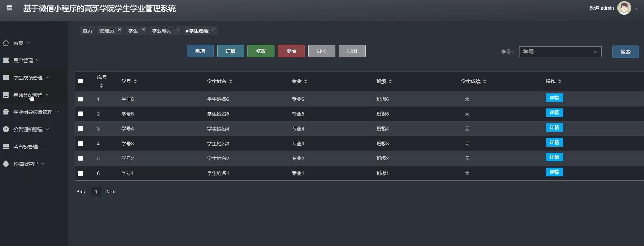This screenshot has width=644, height=246.
Task: Expand the 留言板管理 sidebar menu
Action: point(42,146)
